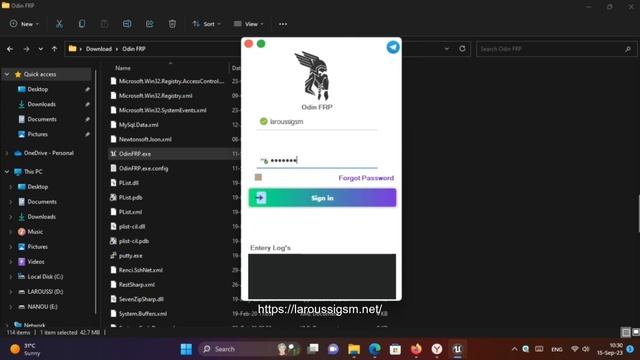The image size is (640, 360).
Task: Open the View dropdown menu
Action: click(x=249, y=24)
